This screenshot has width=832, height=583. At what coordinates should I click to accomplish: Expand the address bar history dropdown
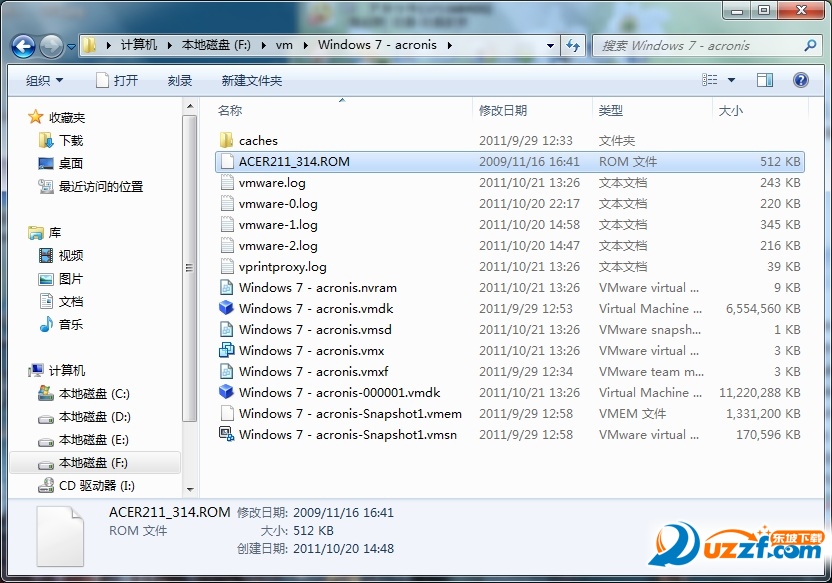coord(551,45)
